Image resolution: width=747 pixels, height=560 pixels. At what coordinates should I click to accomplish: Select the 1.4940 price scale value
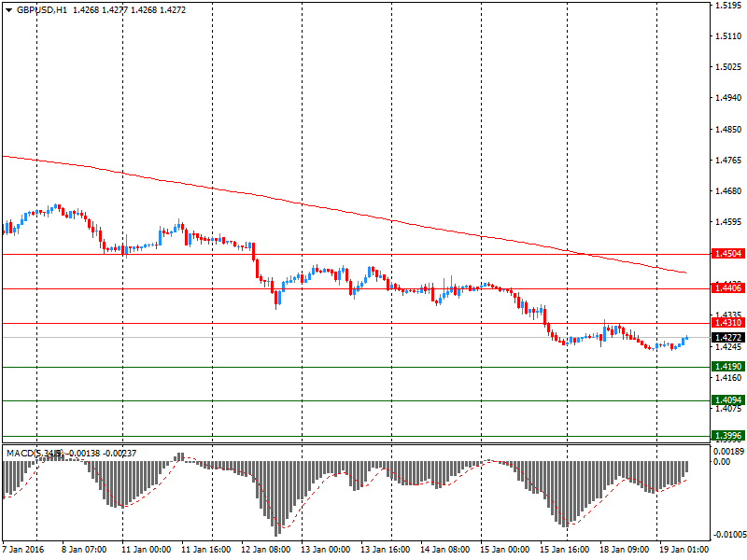pyautogui.click(x=729, y=98)
